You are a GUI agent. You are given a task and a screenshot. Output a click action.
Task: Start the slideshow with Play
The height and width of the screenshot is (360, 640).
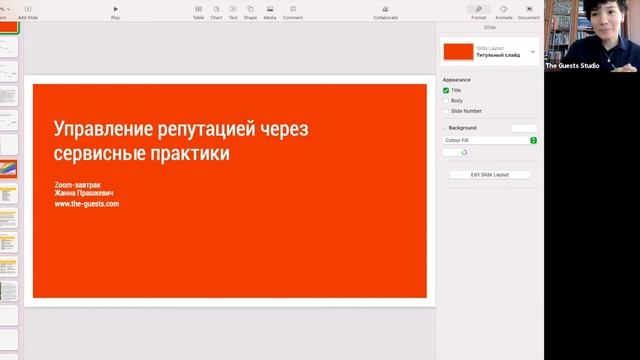click(116, 9)
